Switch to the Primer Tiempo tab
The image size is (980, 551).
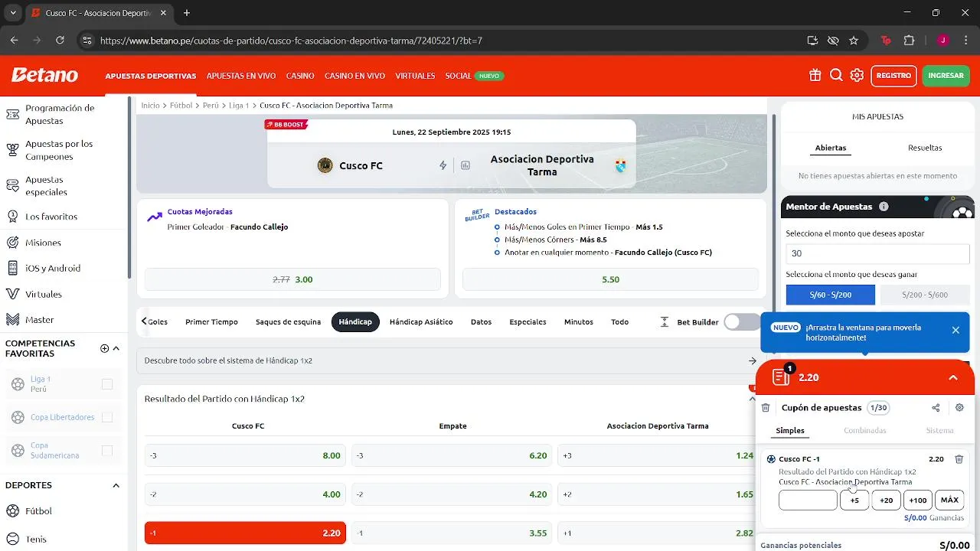coord(211,322)
